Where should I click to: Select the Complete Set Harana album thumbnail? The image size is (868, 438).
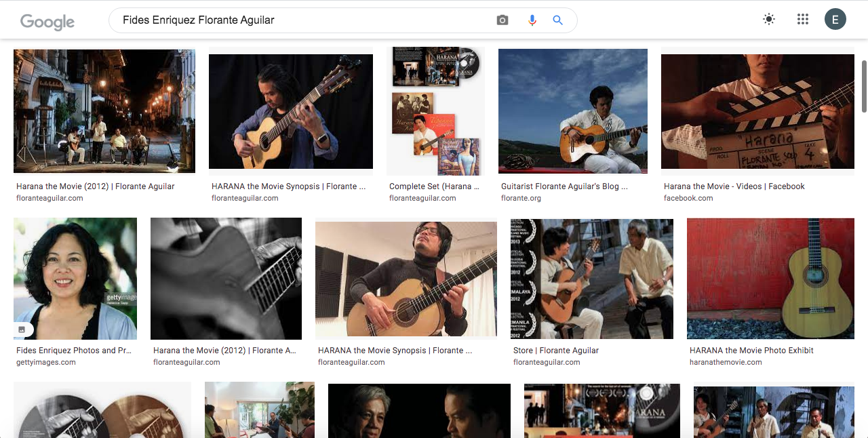click(x=435, y=111)
